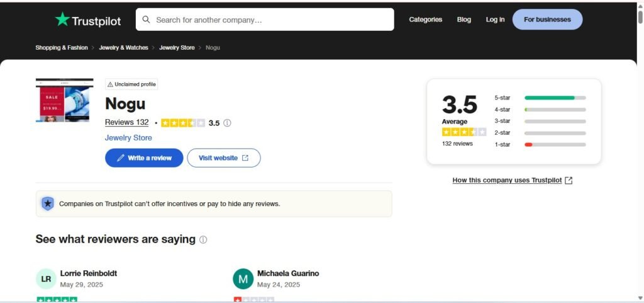Click the LR avatar of Lorrie Reinboldt
Viewport: 644px width, 303px height.
pyautogui.click(x=46, y=278)
